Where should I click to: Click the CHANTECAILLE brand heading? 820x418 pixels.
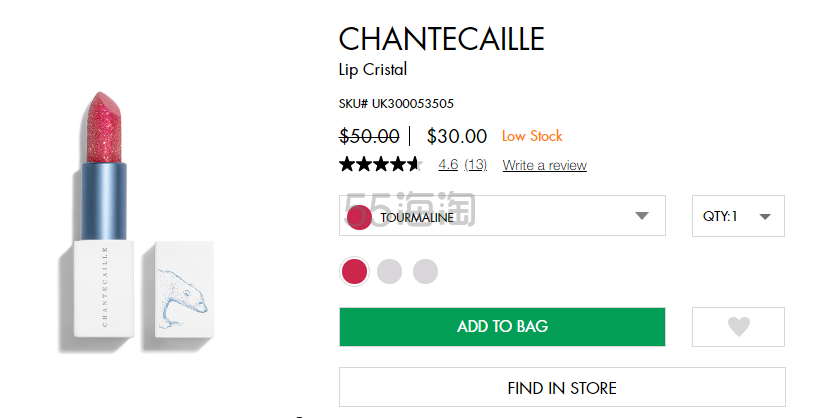pos(441,39)
